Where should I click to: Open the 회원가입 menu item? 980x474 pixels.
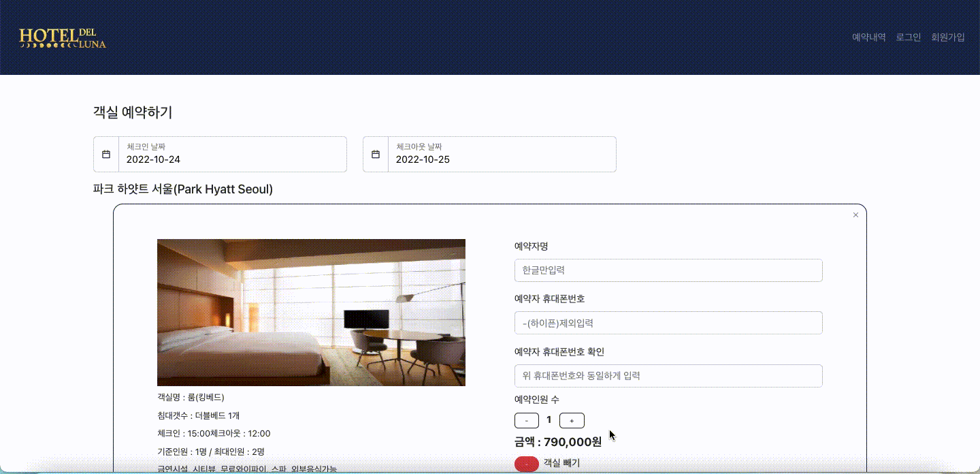point(948,37)
